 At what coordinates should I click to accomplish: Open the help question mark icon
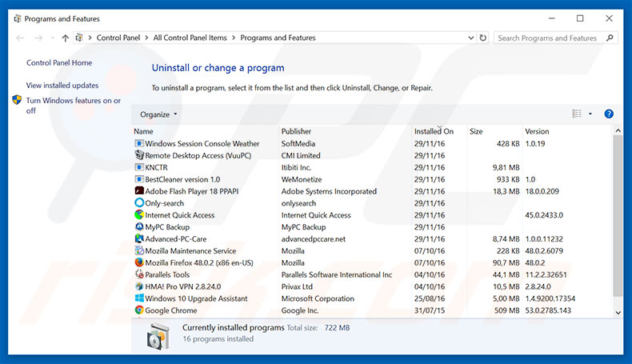coord(609,114)
